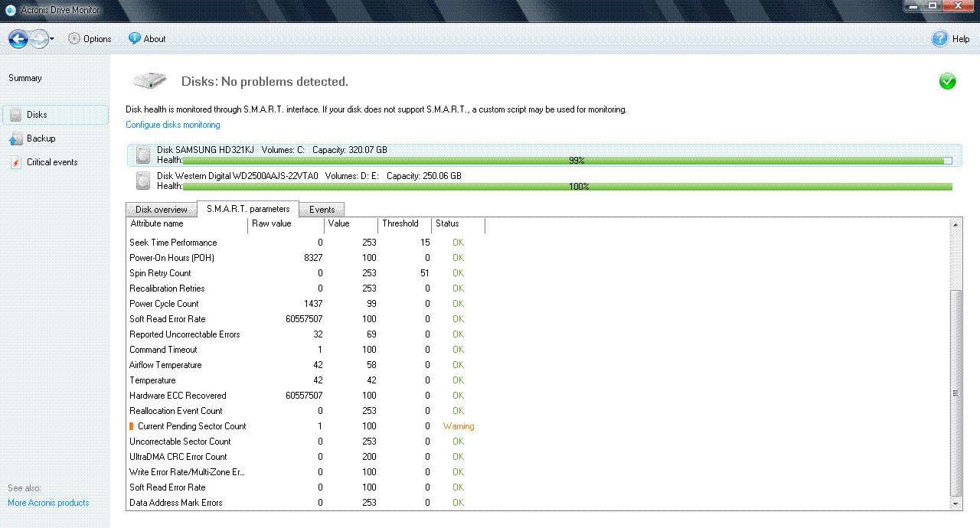980x528 pixels.
Task: Select the Disks sidebar icon
Action: pos(15,115)
